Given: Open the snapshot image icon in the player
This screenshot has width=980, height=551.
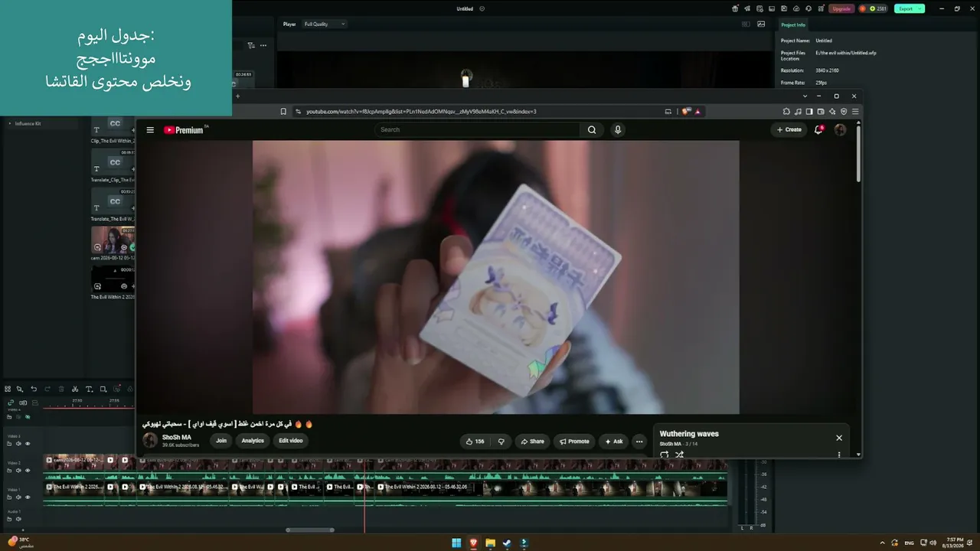Looking at the screenshot, I should [761, 24].
